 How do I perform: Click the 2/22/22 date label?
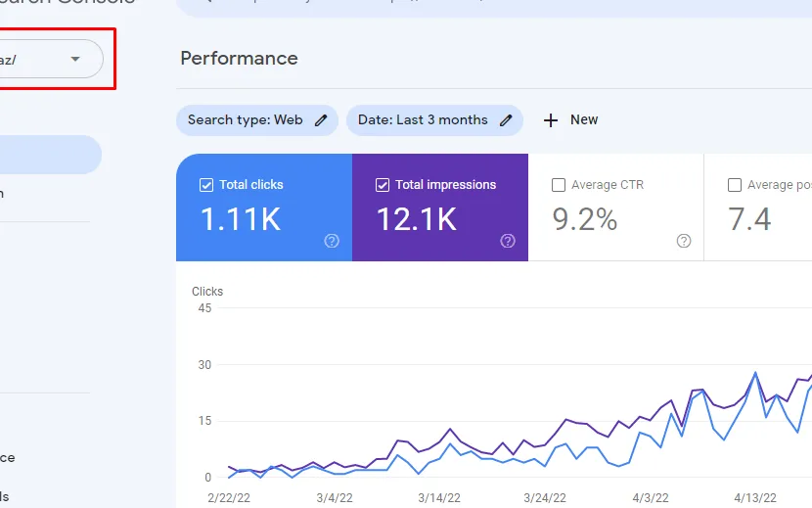[x=229, y=497]
